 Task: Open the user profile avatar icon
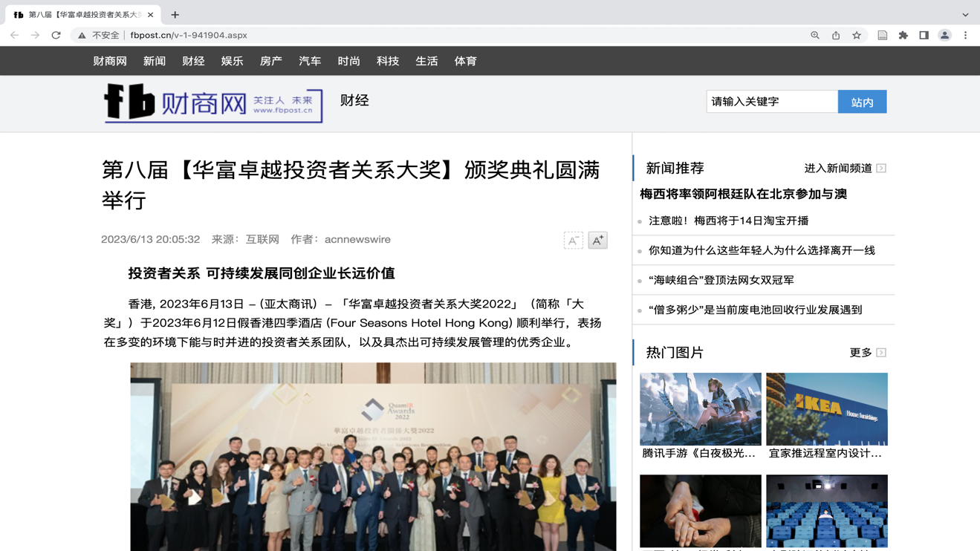[944, 35]
